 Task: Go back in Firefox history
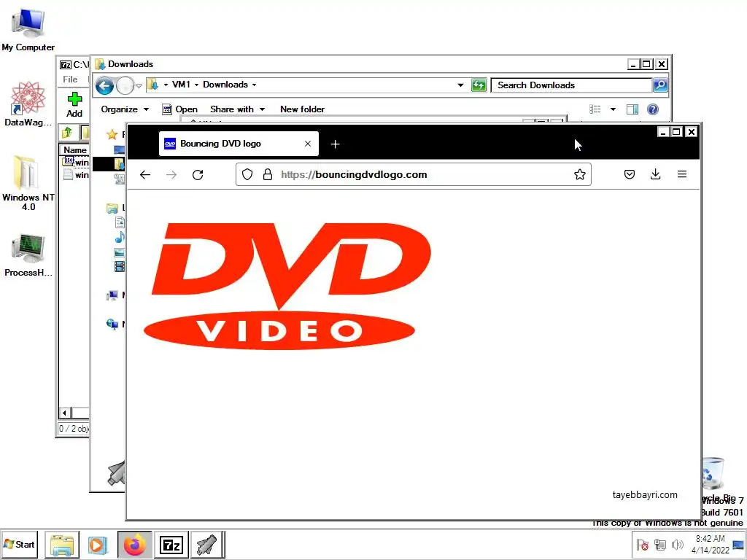pos(145,175)
